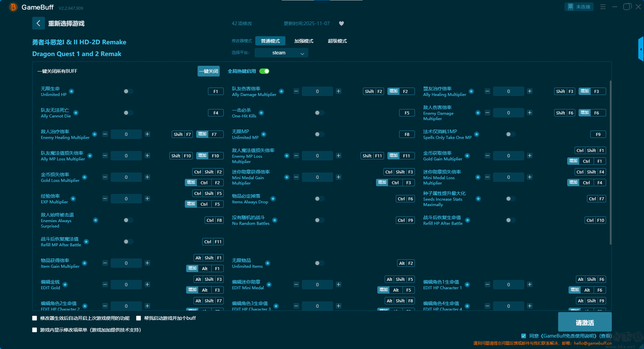Click the vertical scrollbar in cheat list

[x=610, y=161]
